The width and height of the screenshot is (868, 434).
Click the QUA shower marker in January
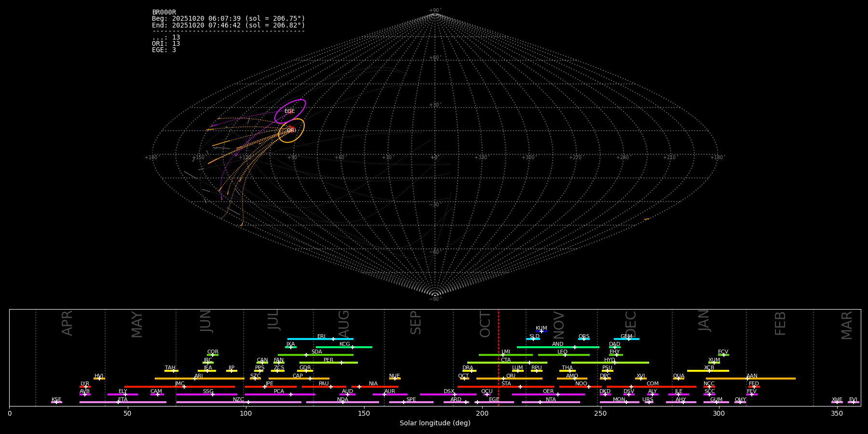pos(678,379)
